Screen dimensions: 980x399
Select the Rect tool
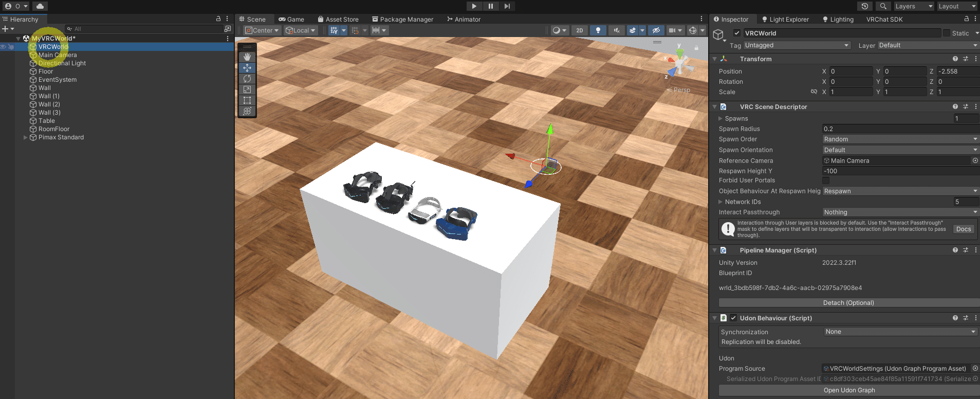[247, 100]
